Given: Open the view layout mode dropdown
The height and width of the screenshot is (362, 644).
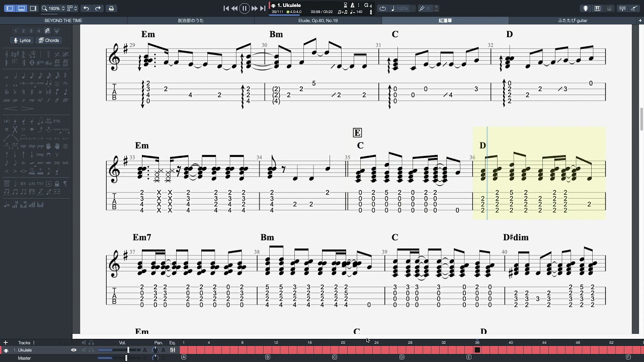Looking at the screenshot, I should click(x=72, y=9).
